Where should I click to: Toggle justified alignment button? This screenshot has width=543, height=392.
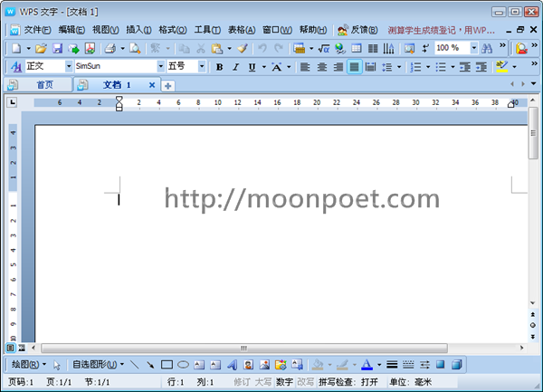pos(354,67)
